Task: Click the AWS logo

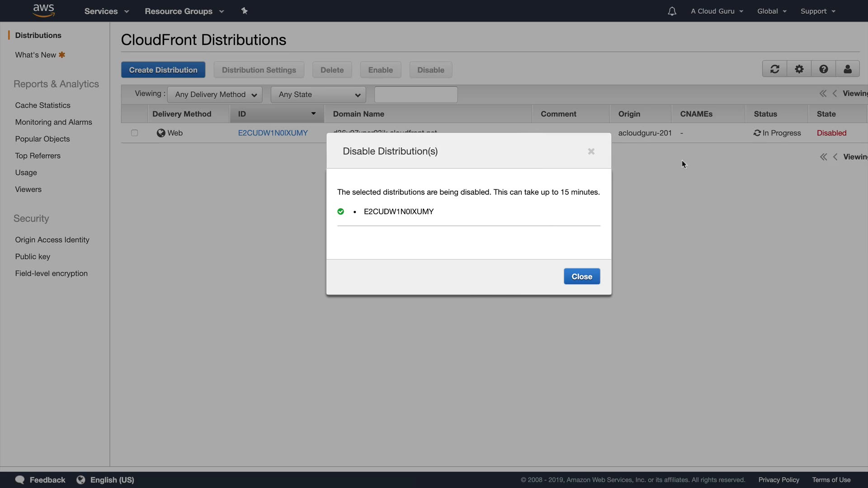Action: tap(44, 10)
